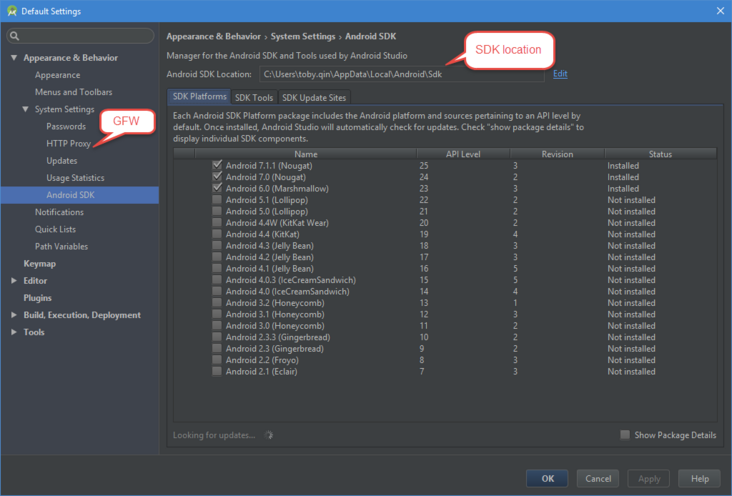Viewport: 732px width, 496px height.
Task: Open Plugins settings
Action: point(37,298)
